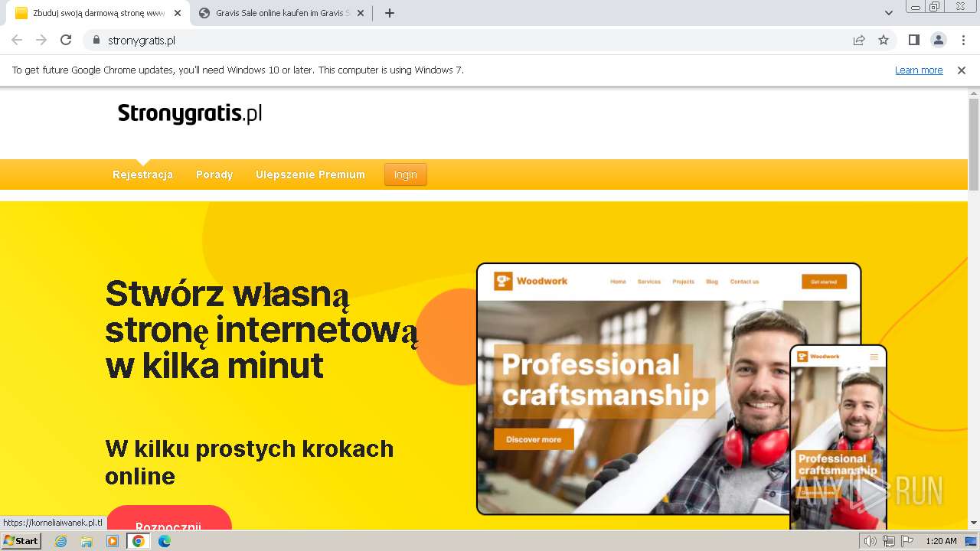The height and width of the screenshot is (551, 980).
Task: Open the media player taskbar icon
Action: coord(113,541)
